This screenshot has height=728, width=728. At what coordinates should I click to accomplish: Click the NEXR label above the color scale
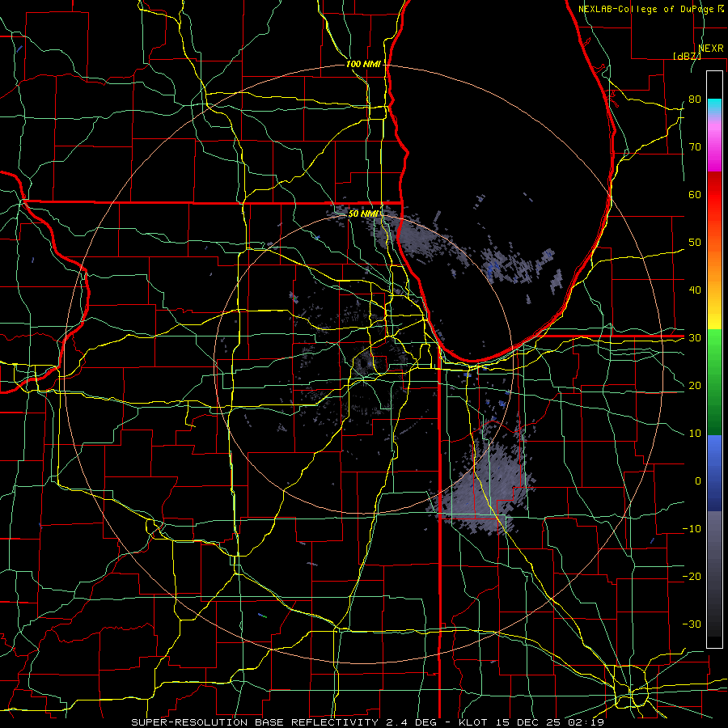710,49
